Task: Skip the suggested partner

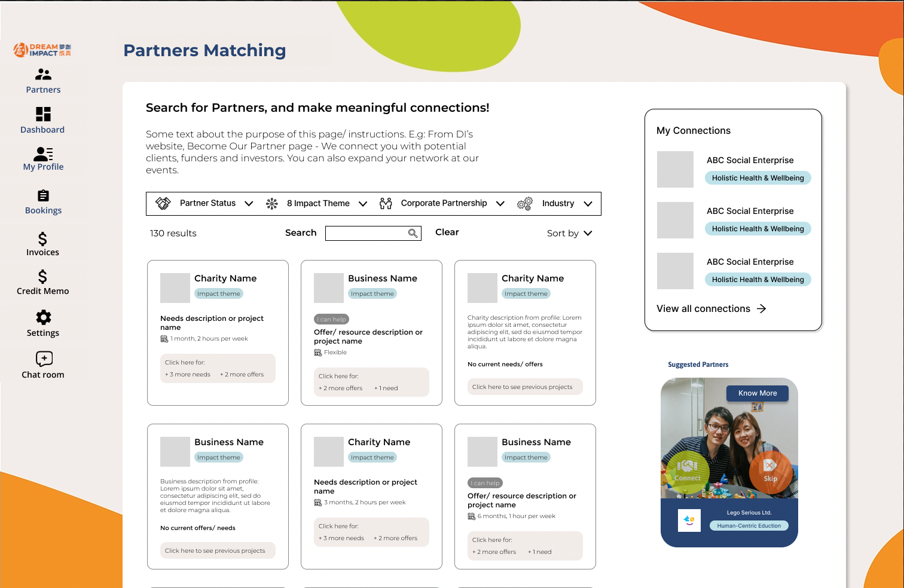Action: pyautogui.click(x=770, y=471)
